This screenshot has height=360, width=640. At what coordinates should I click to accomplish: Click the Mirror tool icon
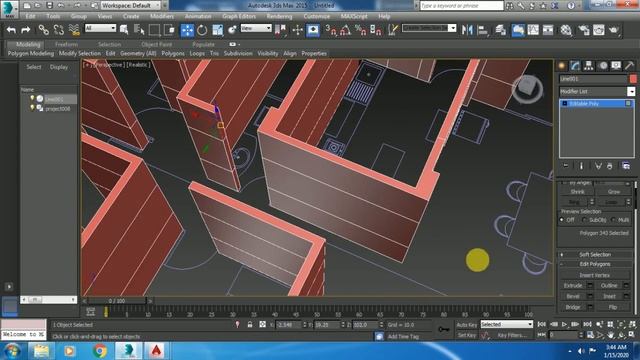(x=467, y=30)
